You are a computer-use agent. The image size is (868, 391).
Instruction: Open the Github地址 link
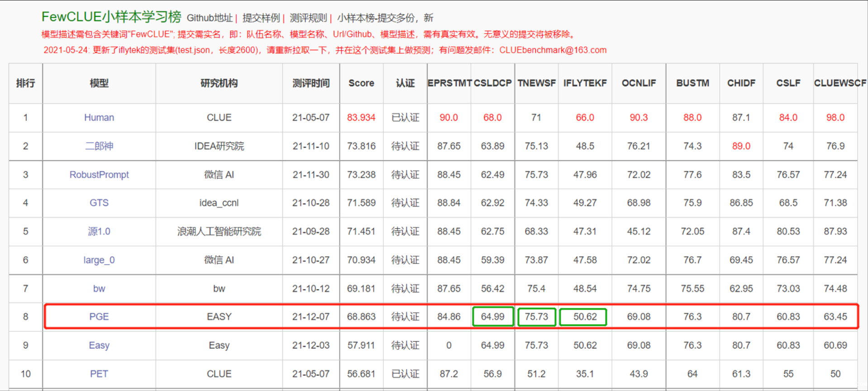209,18
